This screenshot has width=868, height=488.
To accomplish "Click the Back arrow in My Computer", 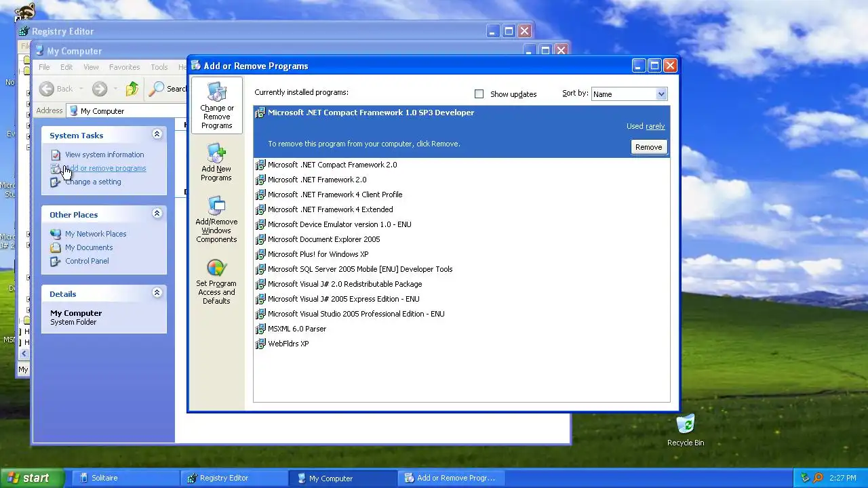I will click(x=47, y=89).
